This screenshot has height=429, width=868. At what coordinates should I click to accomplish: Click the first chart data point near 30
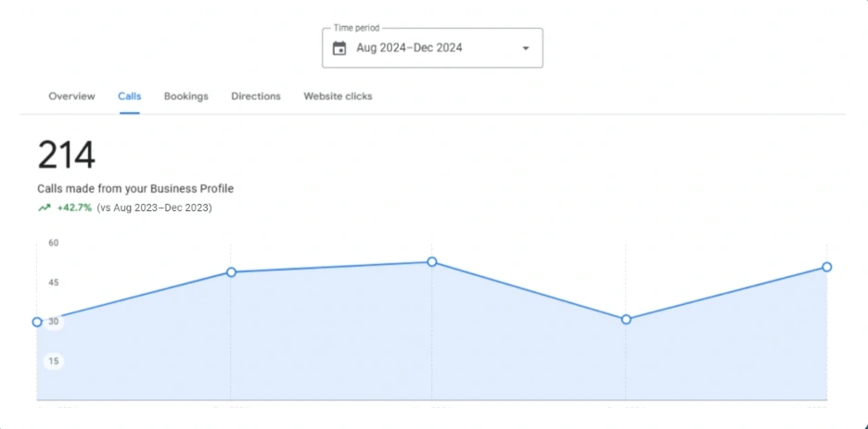coord(37,322)
